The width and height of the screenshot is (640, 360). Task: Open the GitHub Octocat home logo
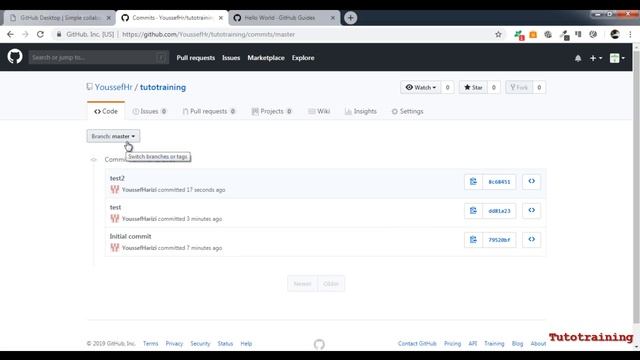point(15,57)
